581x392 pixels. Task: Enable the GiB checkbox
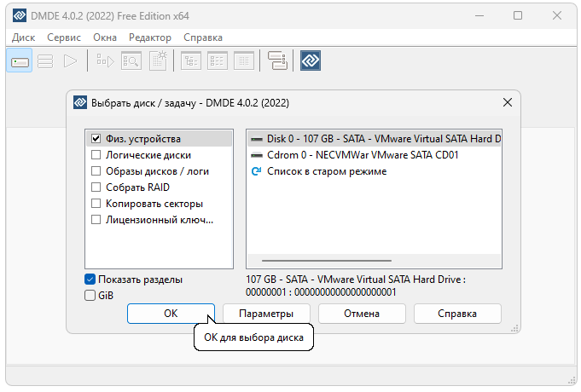[x=90, y=296]
